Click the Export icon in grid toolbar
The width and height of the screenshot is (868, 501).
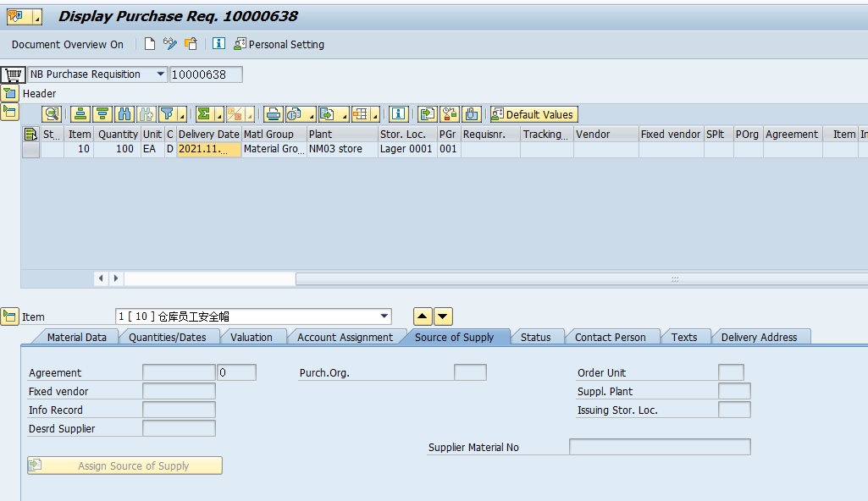[x=328, y=114]
